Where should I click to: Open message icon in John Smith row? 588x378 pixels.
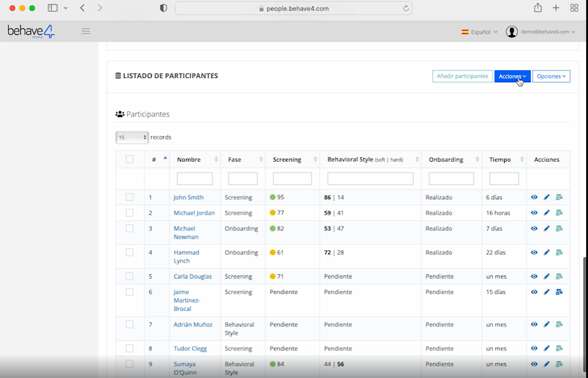(559, 197)
